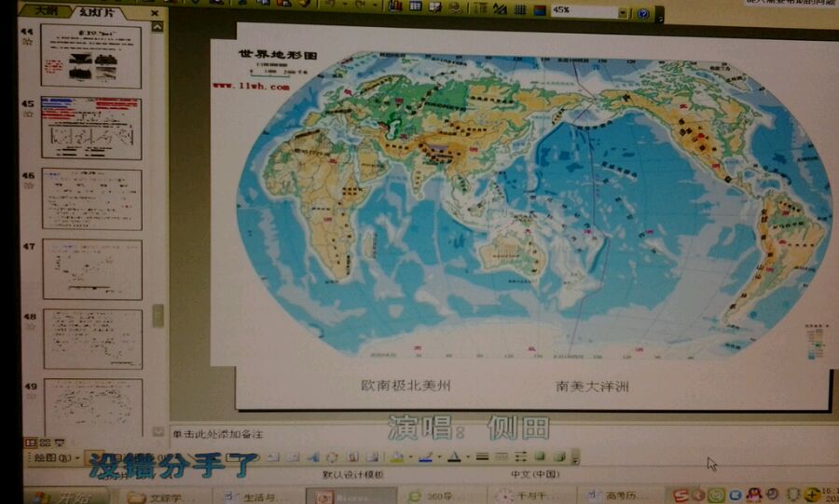The height and width of the screenshot is (504, 839).
Task: Select slide 45 thumbnail
Action: (x=91, y=128)
